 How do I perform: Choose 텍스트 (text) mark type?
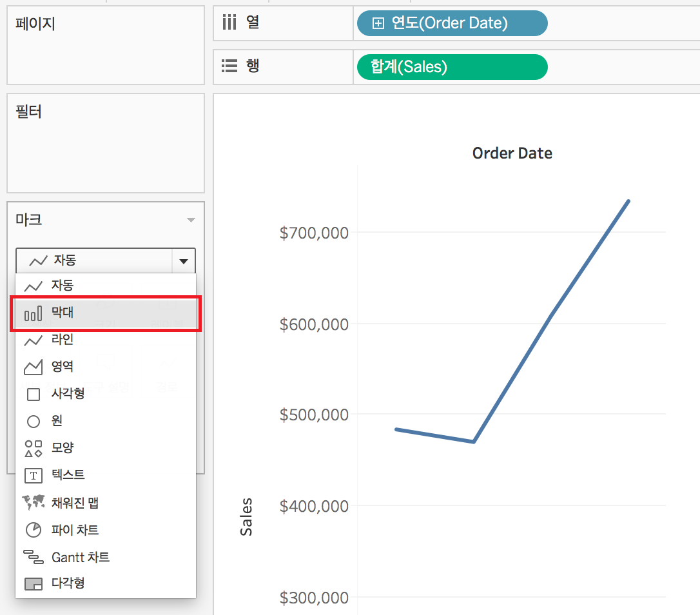106,474
